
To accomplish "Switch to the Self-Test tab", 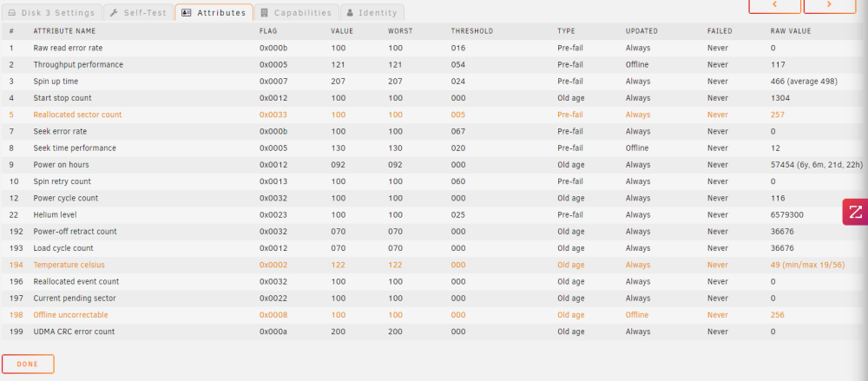I will pyautogui.click(x=138, y=12).
